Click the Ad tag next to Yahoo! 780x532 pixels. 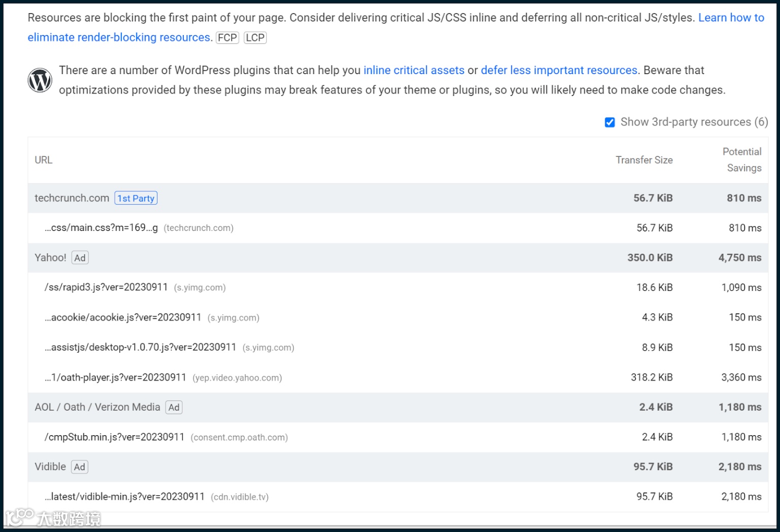[80, 258]
